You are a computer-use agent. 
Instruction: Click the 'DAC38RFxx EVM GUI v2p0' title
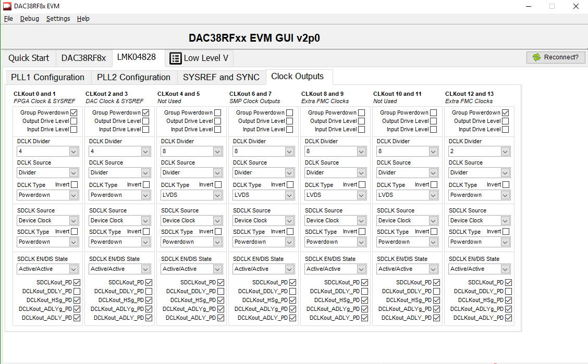pos(254,38)
